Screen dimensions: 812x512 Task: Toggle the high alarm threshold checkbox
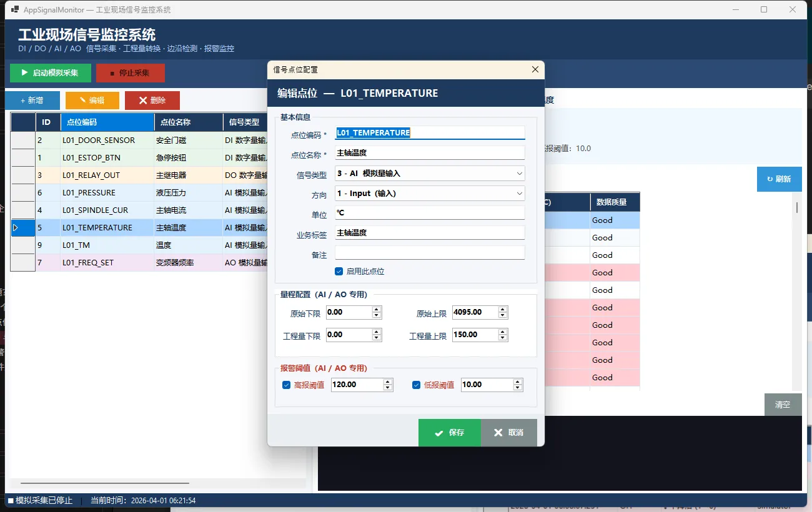(287, 385)
